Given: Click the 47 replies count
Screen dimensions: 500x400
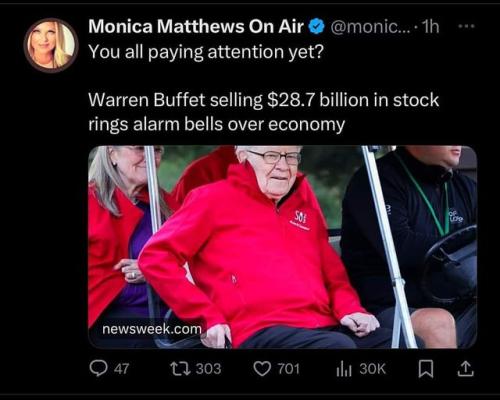Looking at the screenshot, I should tap(121, 369).
